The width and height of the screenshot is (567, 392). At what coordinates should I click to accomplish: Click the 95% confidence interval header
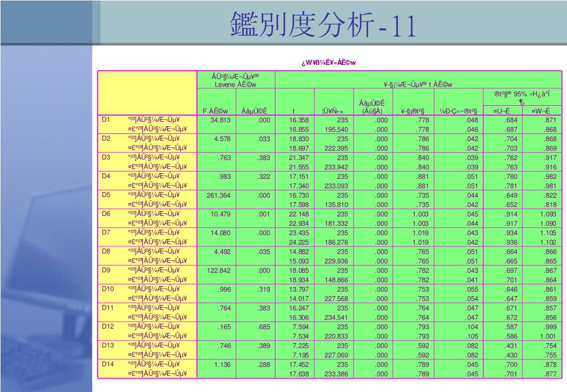(x=522, y=97)
